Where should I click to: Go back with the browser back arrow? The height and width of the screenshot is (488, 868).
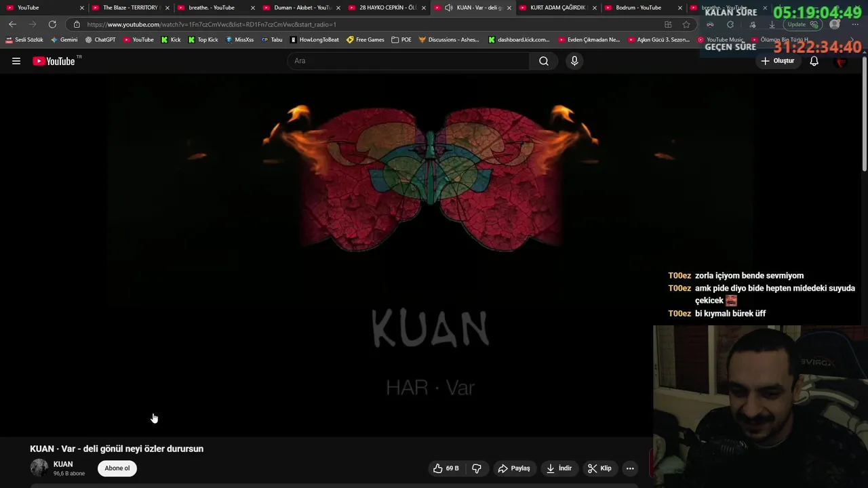[x=12, y=24]
